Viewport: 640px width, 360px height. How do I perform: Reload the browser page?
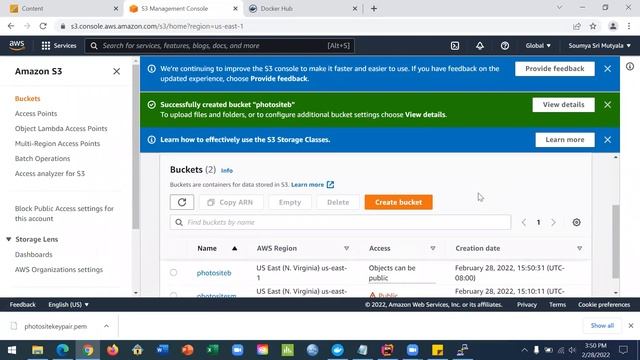click(x=43, y=26)
